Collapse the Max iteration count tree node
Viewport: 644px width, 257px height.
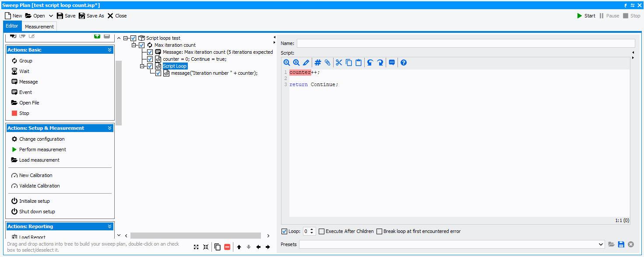[x=134, y=45]
